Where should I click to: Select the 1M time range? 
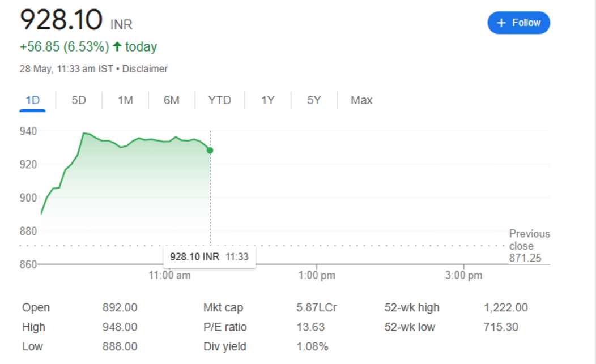point(125,100)
